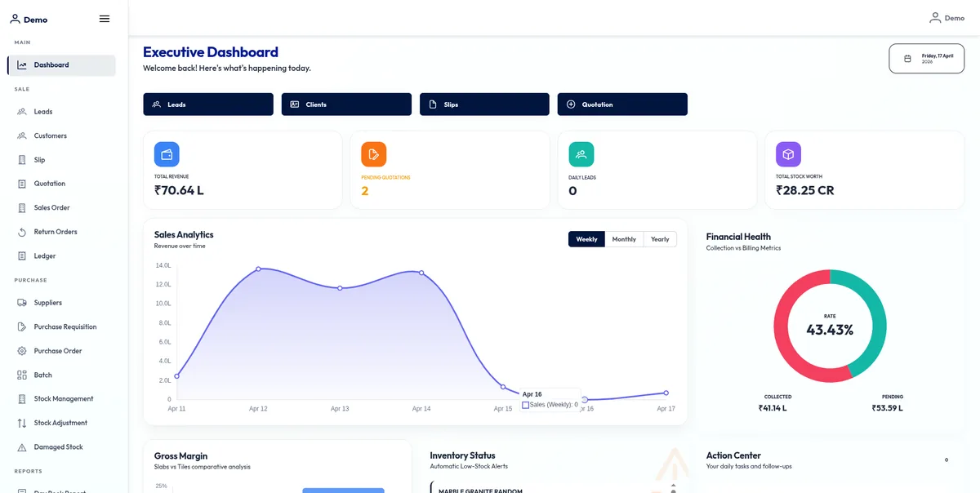
Task: Click the Stock Management icon
Action: click(x=22, y=399)
